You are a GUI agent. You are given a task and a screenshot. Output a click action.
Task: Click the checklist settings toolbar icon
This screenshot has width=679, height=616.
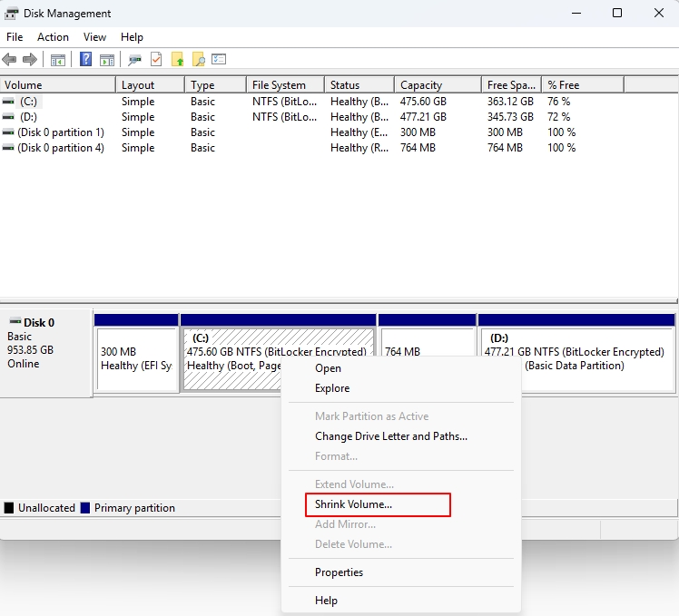pyautogui.click(x=219, y=60)
